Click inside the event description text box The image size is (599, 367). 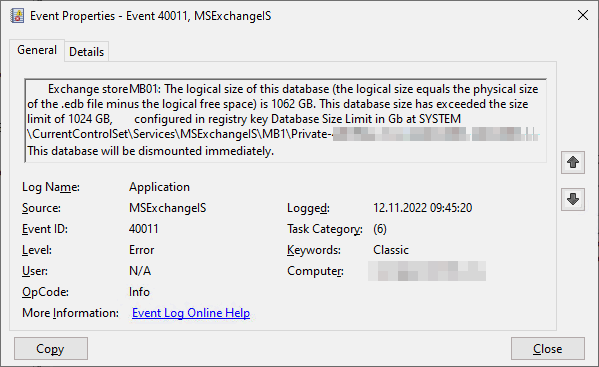point(285,120)
